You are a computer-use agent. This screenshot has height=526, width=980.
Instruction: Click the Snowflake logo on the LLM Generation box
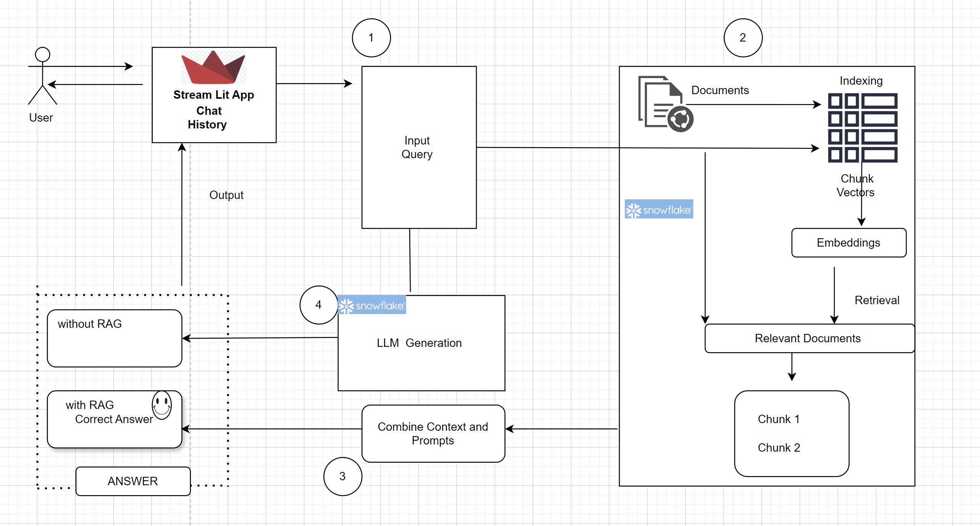coord(372,305)
